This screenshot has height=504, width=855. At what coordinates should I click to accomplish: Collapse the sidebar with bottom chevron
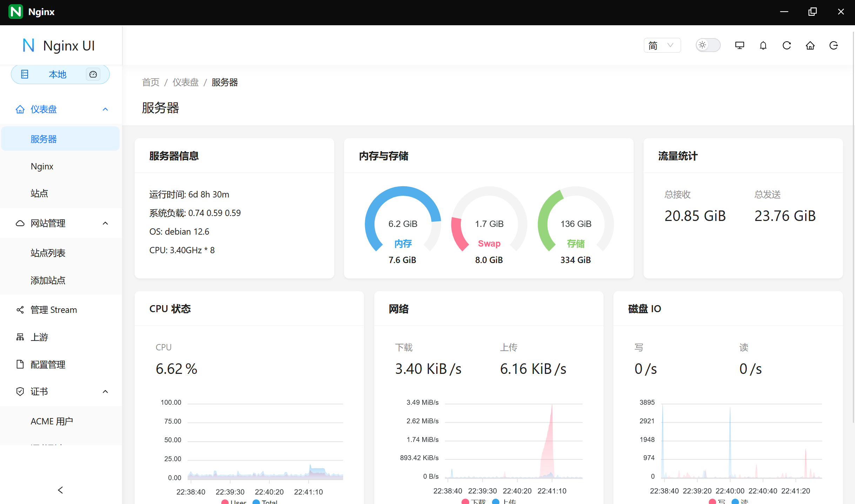coord(60,490)
